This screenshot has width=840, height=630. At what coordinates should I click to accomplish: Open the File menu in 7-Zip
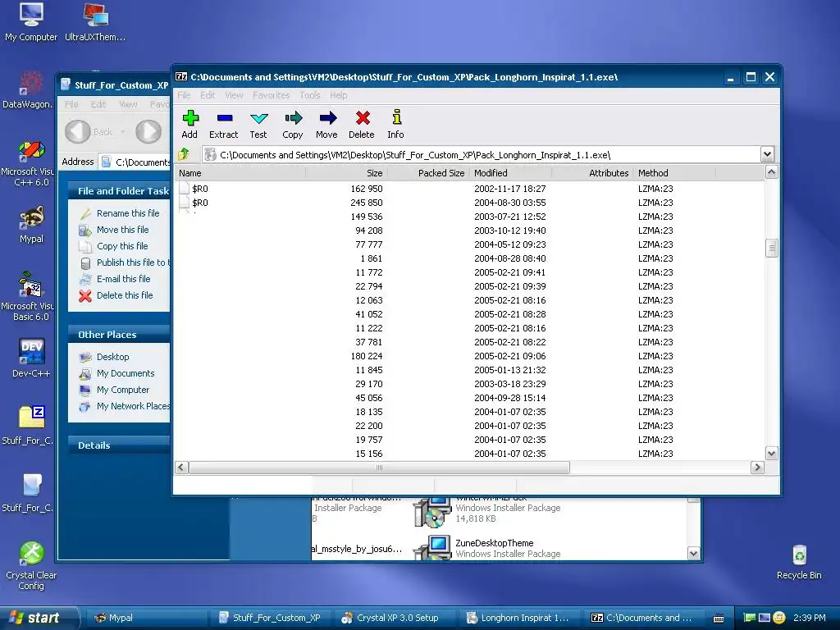(x=184, y=95)
